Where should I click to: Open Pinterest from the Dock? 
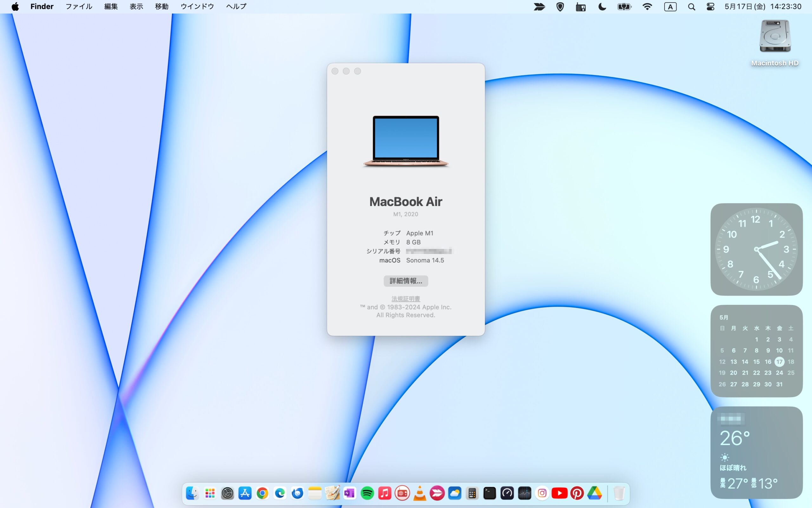(577, 493)
